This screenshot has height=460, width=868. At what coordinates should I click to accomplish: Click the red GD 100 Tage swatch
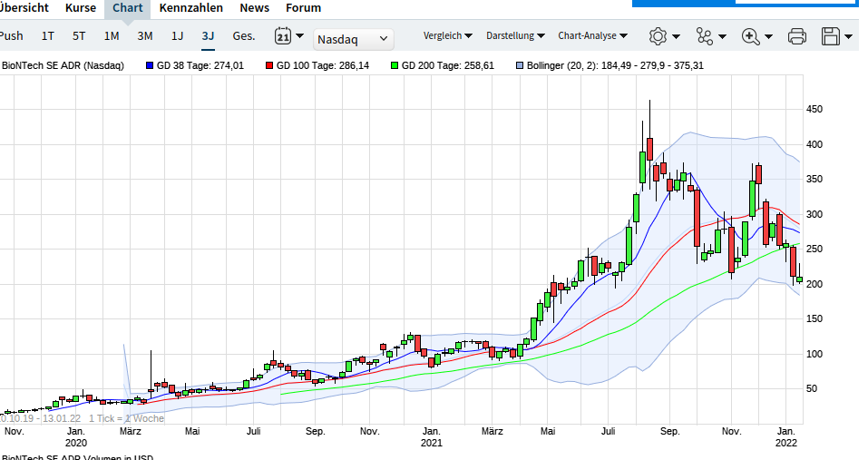pyautogui.click(x=269, y=65)
